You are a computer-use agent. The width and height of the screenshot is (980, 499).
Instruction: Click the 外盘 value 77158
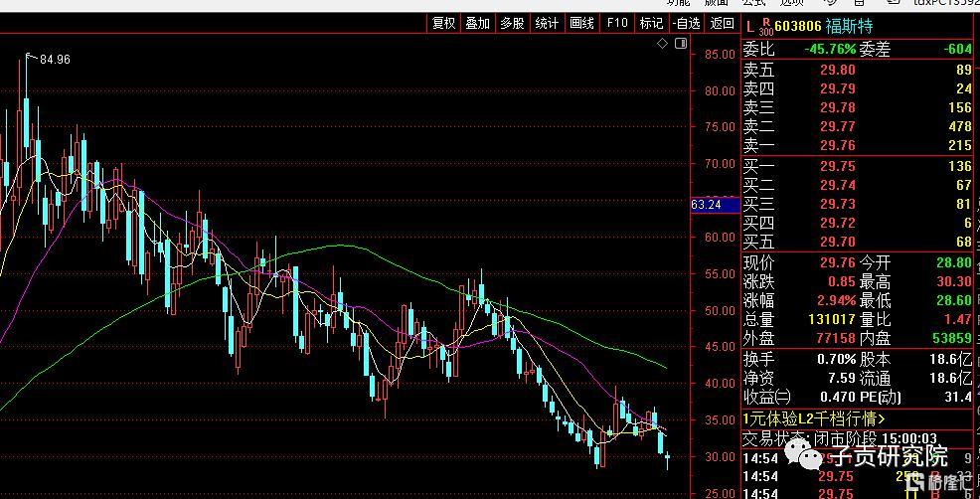coord(836,338)
